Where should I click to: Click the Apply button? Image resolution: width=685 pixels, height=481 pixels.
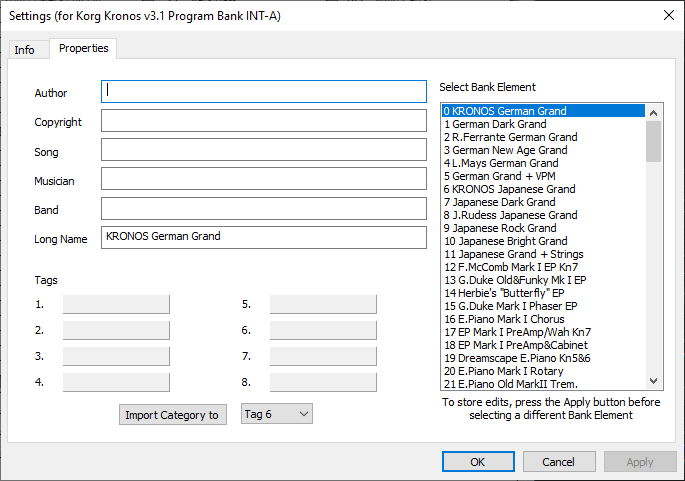640,462
